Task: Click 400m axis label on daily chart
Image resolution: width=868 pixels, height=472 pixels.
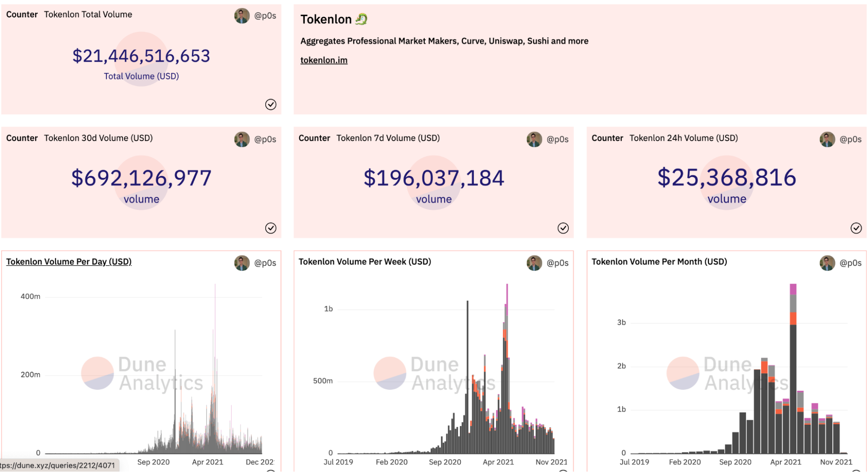Action: (x=30, y=297)
